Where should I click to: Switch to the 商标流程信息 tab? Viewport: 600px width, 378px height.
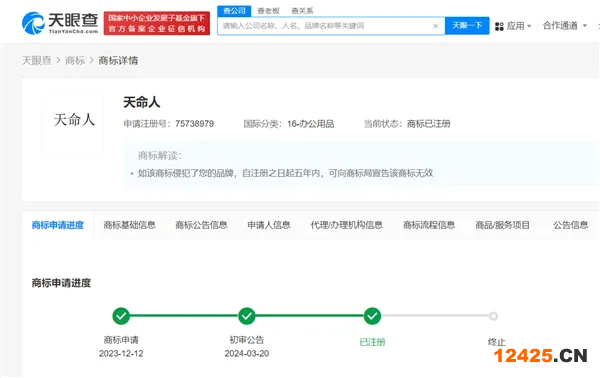[x=429, y=225]
